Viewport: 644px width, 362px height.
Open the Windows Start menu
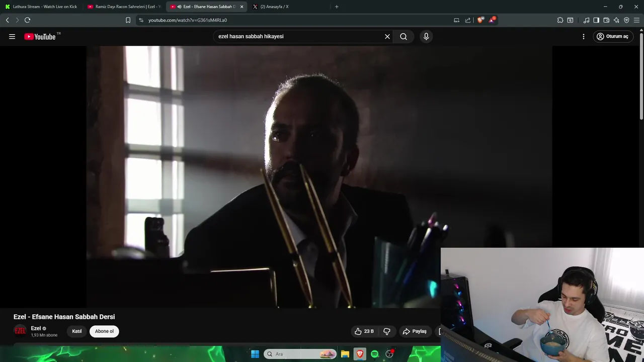click(x=255, y=354)
